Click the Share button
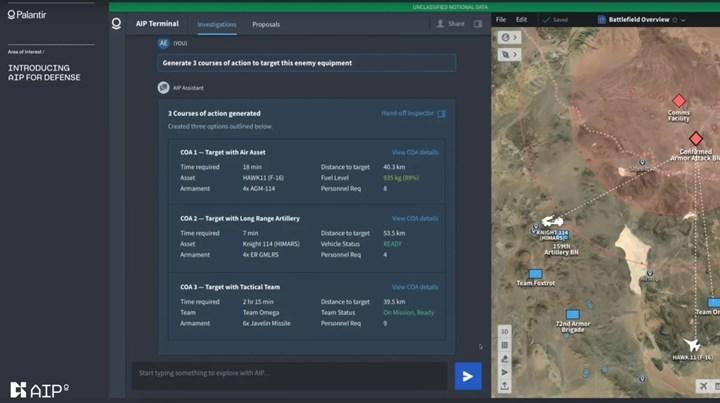Screen dimensions: 720x403 (451, 23)
